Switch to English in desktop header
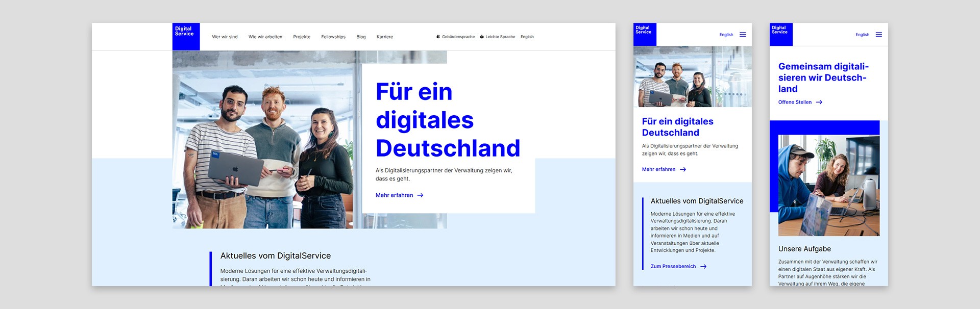 [527, 37]
